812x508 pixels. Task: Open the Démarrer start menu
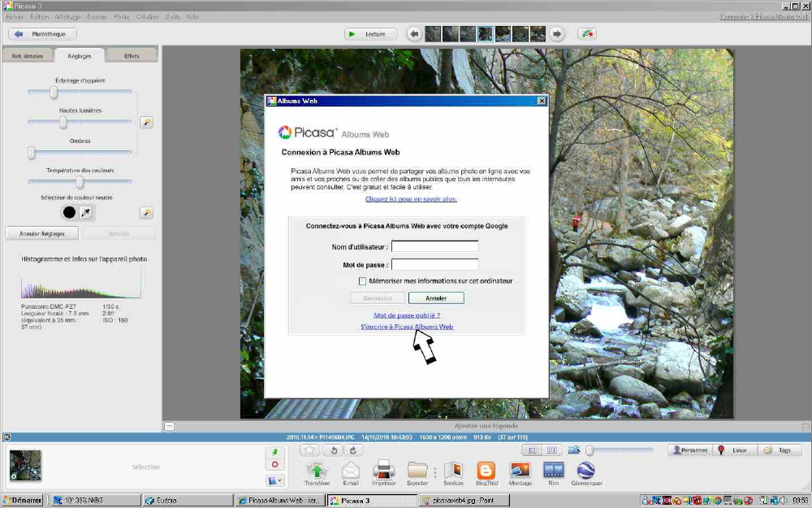click(22, 500)
